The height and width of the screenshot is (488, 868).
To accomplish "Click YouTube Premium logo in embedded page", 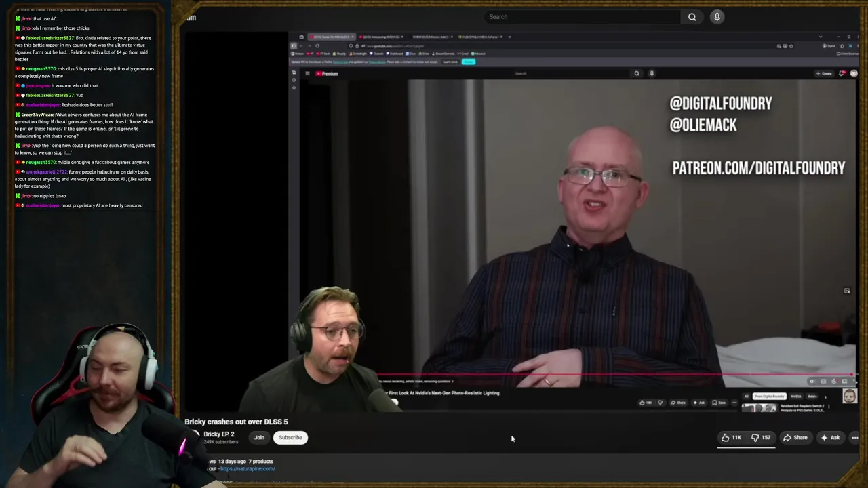I will point(327,73).
